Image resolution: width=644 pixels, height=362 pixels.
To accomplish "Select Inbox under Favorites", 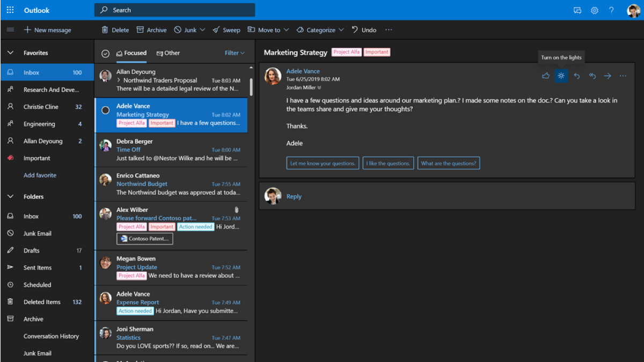I will pos(47,72).
